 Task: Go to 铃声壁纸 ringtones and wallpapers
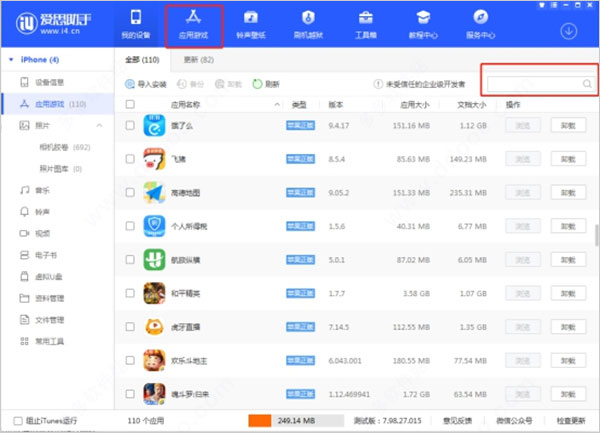pyautogui.click(x=250, y=24)
